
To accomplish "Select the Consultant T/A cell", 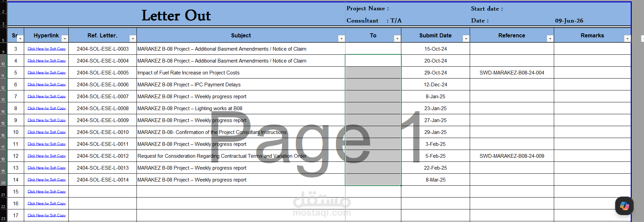I will tap(374, 21).
